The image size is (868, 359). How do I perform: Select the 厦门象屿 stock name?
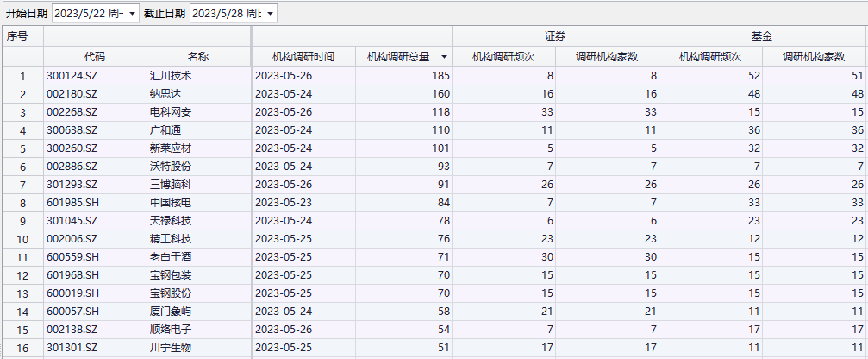click(x=170, y=312)
